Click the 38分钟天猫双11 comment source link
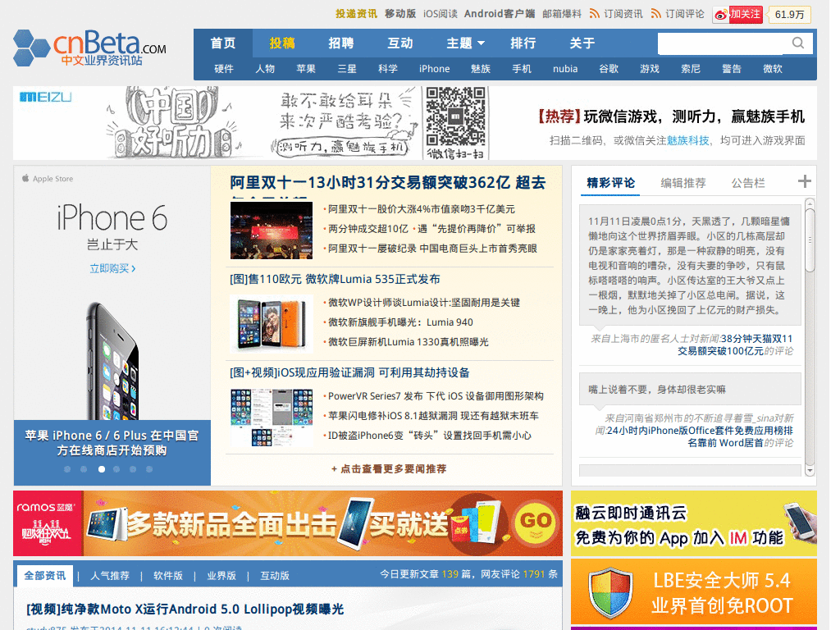The width and height of the screenshot is (840, 630). 735,345
